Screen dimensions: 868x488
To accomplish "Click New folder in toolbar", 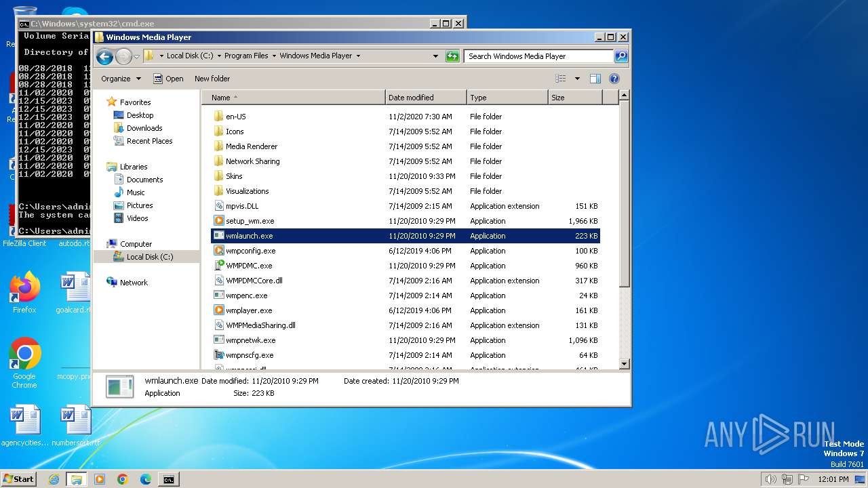I will coord(212,79).
